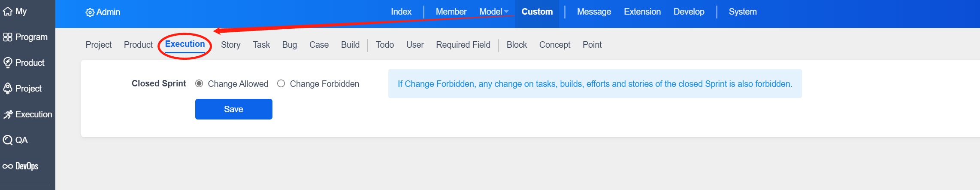Open the Message menu item
The height and width of the screenshot is (190, 980).
coord(594,12)
